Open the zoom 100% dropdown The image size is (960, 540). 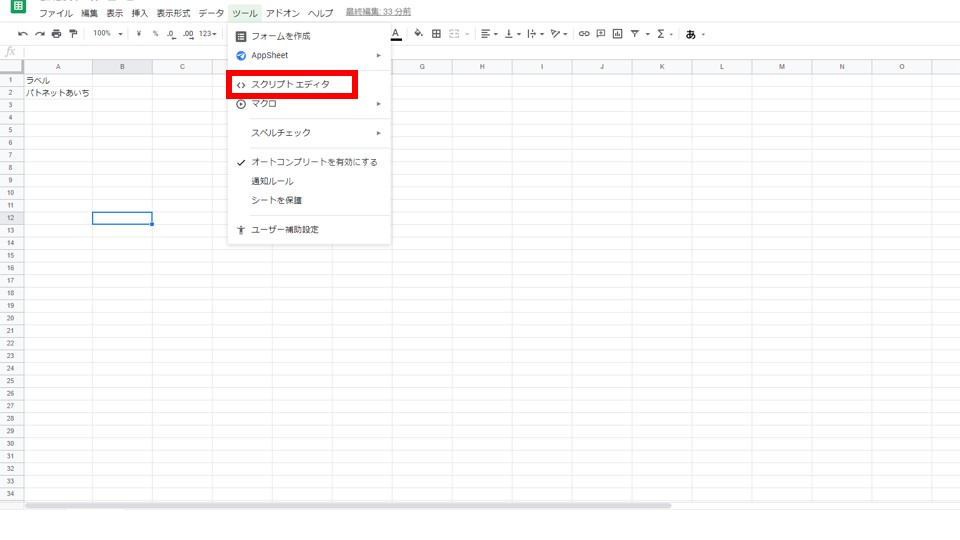point(107,34)
